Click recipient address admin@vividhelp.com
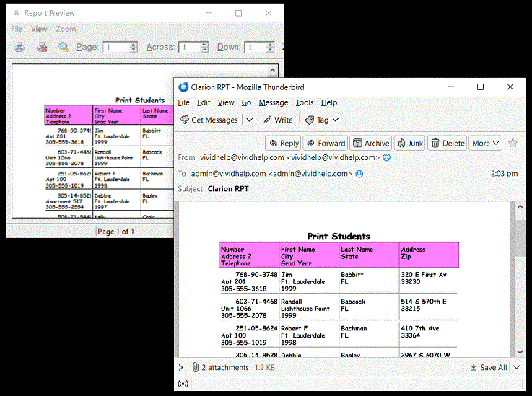The width and height of the screenshot is (532, 396). [271, 174]
